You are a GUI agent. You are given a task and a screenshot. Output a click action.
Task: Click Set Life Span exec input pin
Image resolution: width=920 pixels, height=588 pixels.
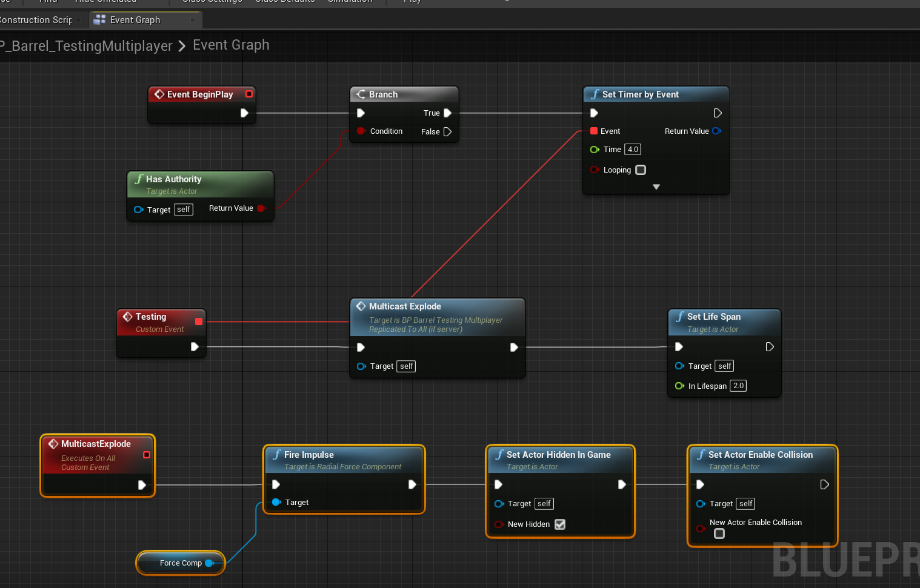click(x=679, y=346)
